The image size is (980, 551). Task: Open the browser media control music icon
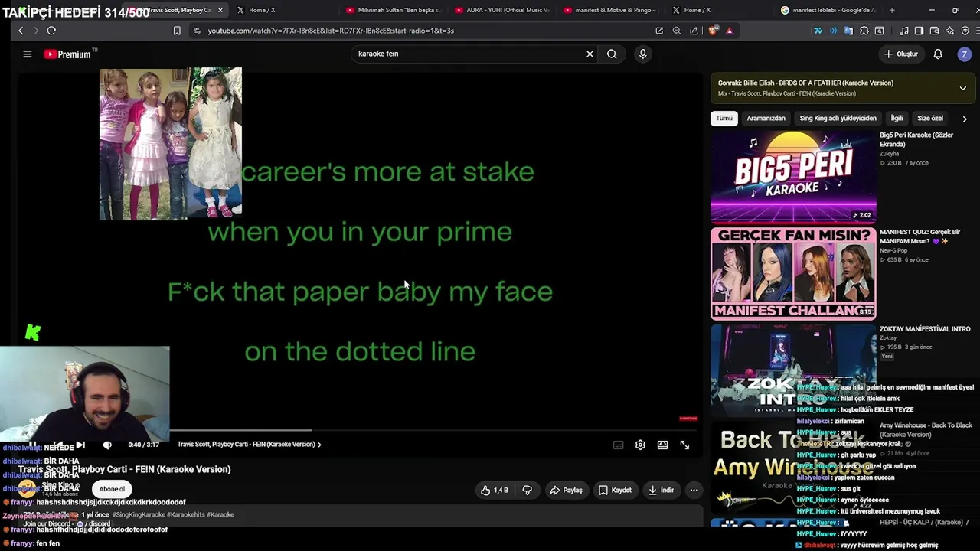(x=904, y=31)
